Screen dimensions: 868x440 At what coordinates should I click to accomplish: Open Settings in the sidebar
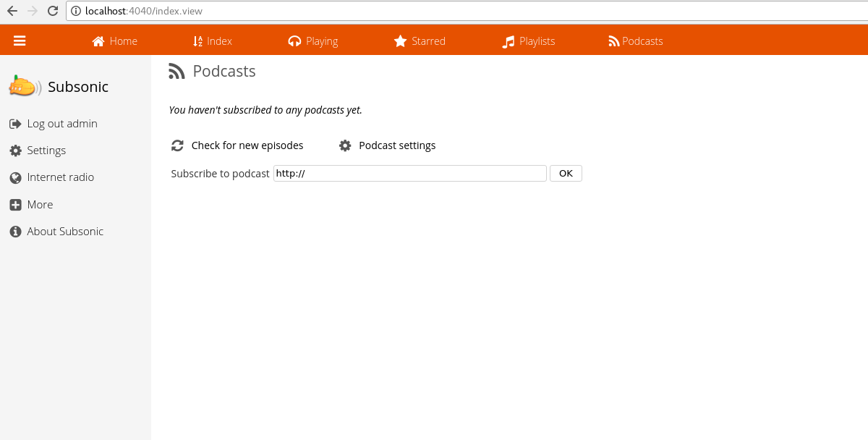(x=46, y=151)
